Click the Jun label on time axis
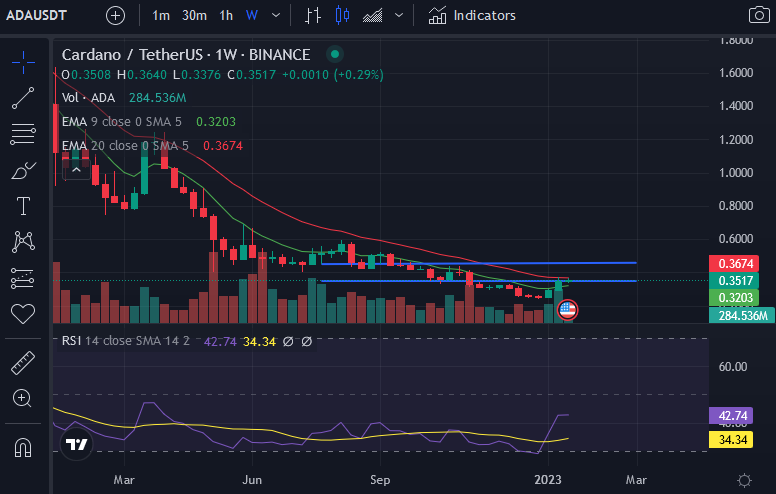This screenshot has width=776, height=494. (252, 480)
